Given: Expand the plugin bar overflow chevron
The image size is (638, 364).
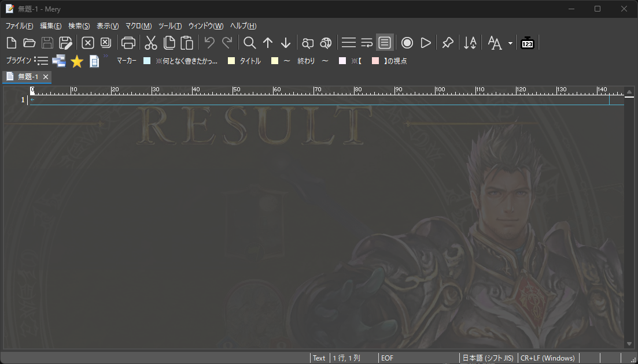Looking at the screenshot, I should click(x=106, y=56).
